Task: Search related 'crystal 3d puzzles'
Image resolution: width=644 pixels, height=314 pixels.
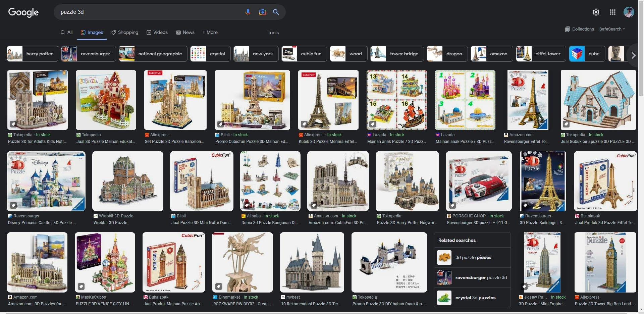Action: coord(472,298)
